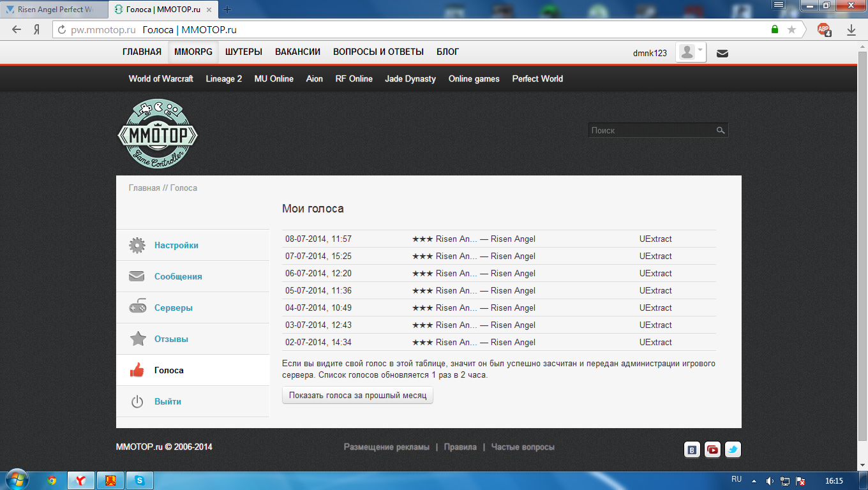Open the user avatar dropdown
This screenshot has width=868, height=490.
point(691,52)
